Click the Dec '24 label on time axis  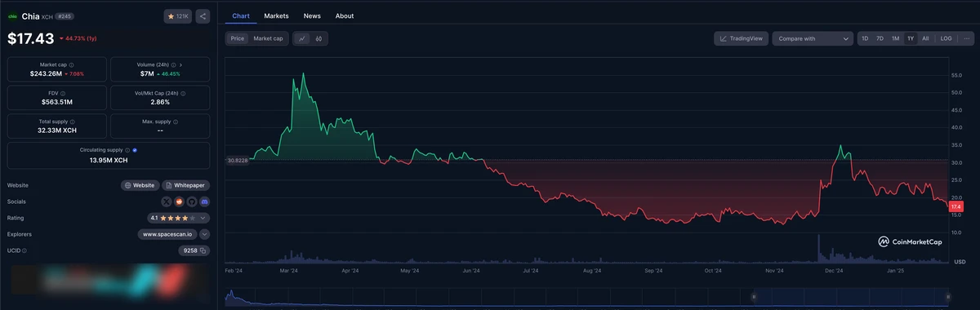[835, 270]
